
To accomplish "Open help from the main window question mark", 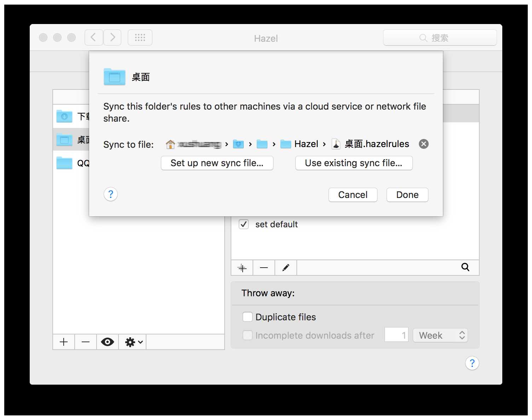I will pos(472,363).
